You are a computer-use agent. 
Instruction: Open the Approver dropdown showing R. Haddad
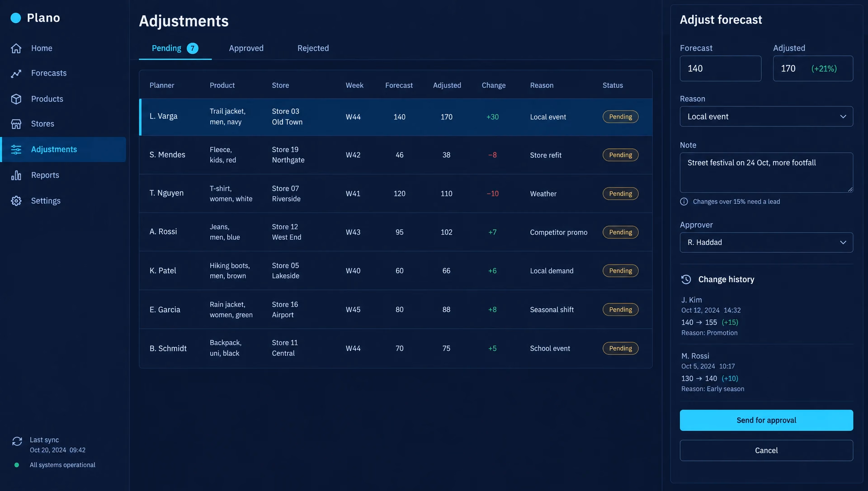tap(766, 243)
